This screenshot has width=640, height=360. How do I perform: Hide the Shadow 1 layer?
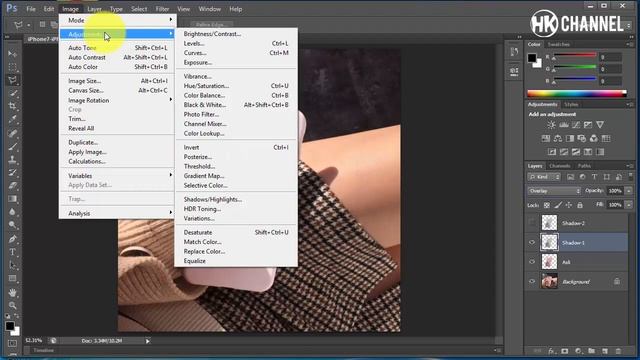531,242
